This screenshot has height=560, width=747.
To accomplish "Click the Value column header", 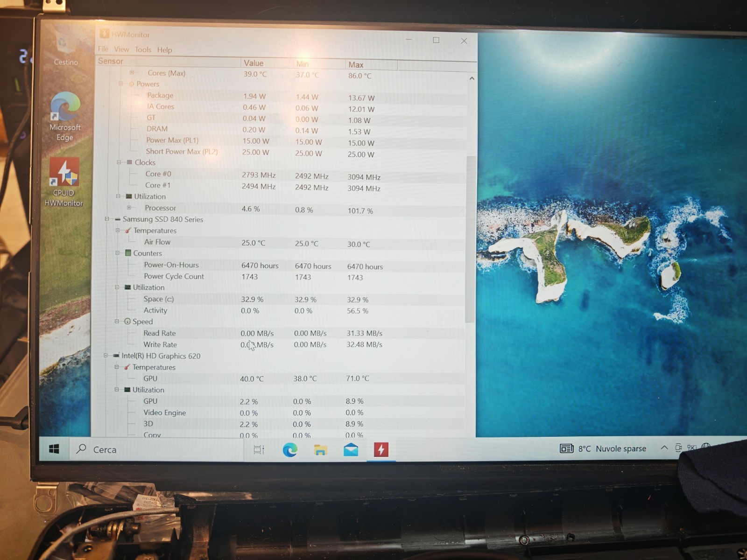I will 267,63.
